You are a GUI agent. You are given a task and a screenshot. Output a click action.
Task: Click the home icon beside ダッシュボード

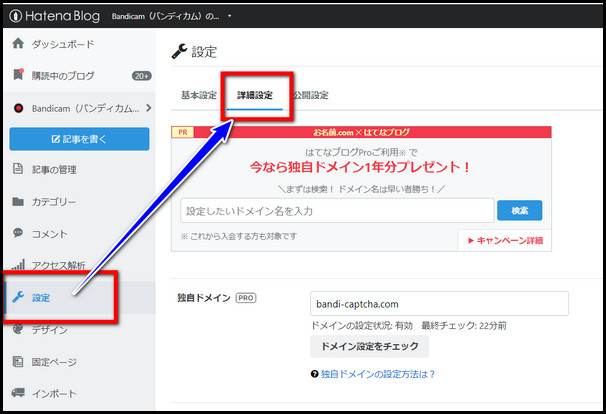coord(18,43)
